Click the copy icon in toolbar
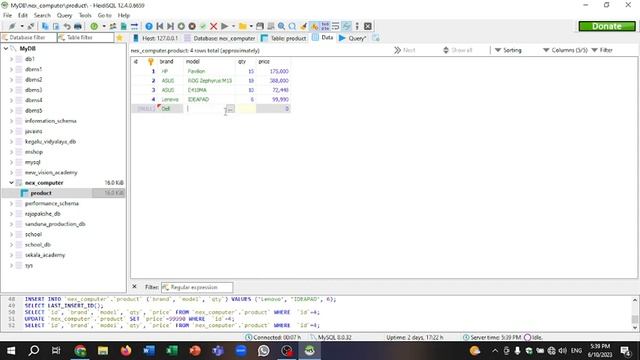Image resolution: width=640 pixels, height=360 pixels. pos(45,26)
